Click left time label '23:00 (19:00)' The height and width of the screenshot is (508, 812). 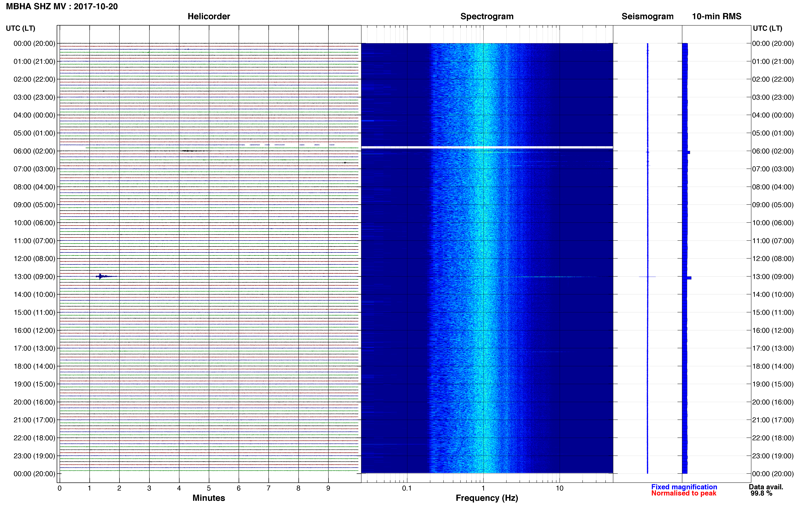[x=34, y=456]
